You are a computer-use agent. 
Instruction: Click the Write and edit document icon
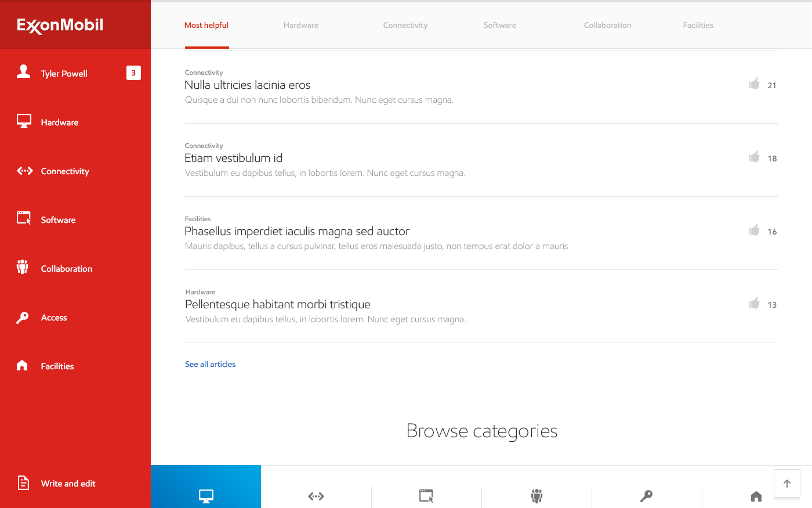pos(23,482)
